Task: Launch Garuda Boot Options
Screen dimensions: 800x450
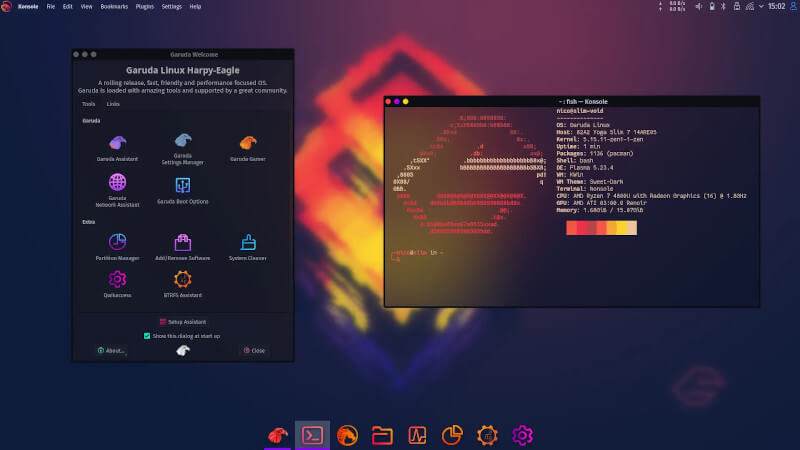Action: click(x=183, y=191)
